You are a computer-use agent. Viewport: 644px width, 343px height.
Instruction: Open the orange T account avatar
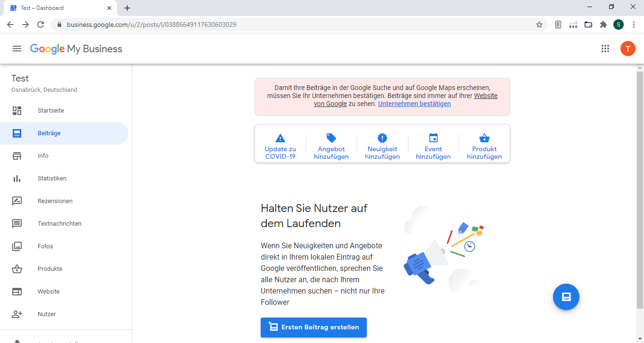coord(628,49)
